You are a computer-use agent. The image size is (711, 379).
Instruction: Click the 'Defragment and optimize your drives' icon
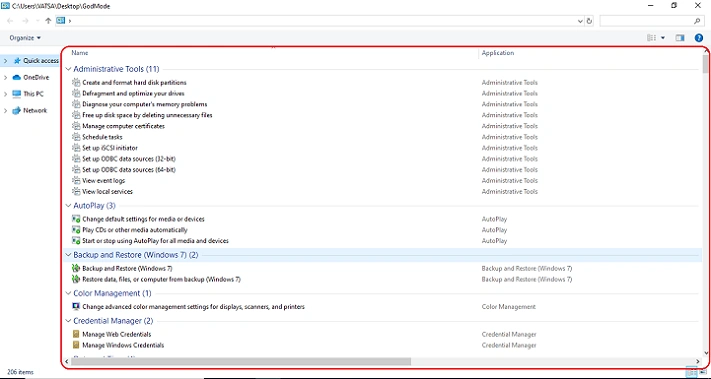pyautogui.click(x=76, y=93)
